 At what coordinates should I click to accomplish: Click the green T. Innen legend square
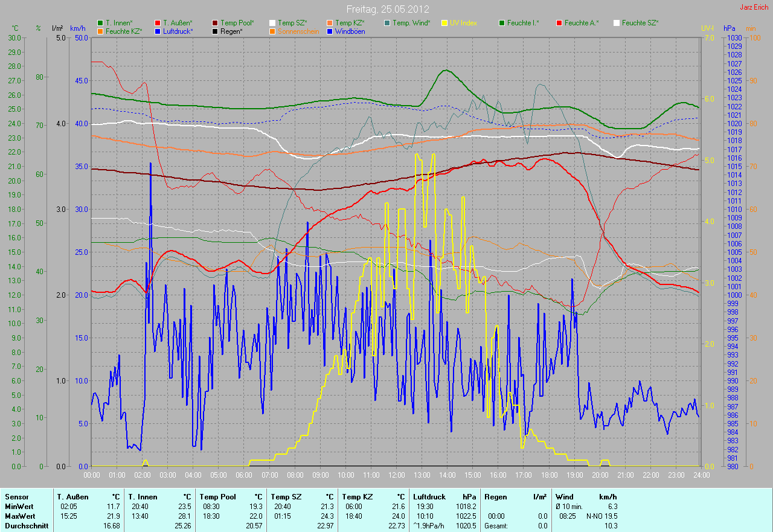point(100,23)
